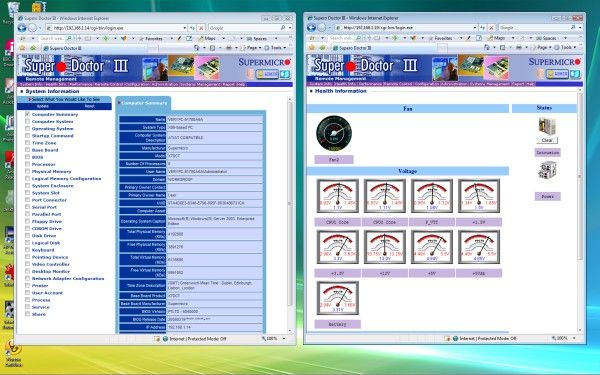600x375 pixels.
Task: Click the vertical scrollbar of Health Information page
Action: tap(580, 210)
